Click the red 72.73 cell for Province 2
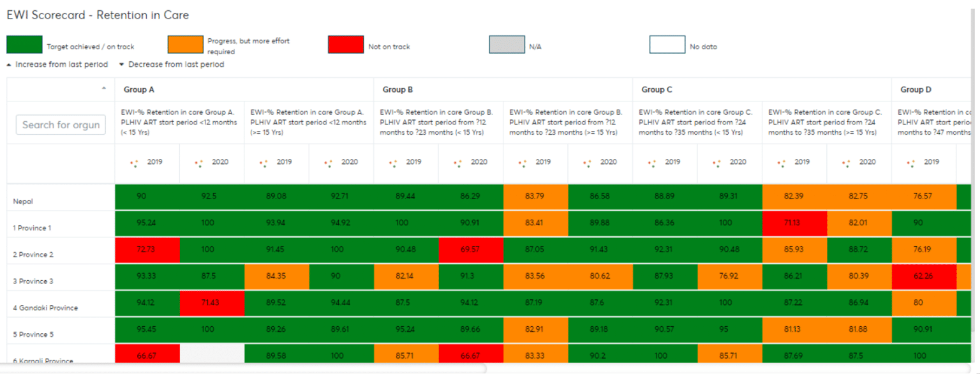980x374 pixels. pyautogui.click(x=147, y=249)
